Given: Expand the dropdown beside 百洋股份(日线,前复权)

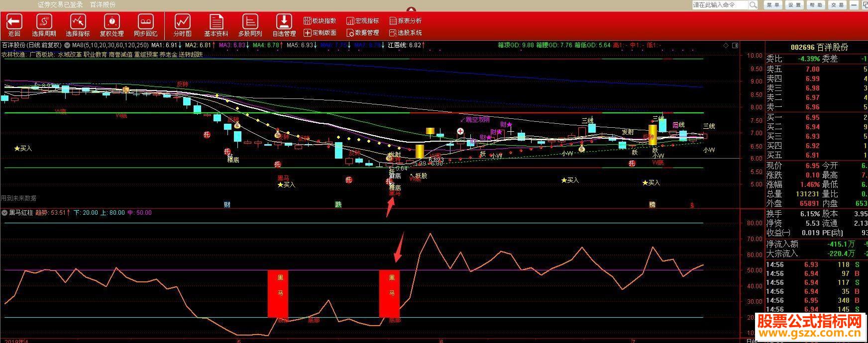Looking at the screenshot, I should click(66, 45).
